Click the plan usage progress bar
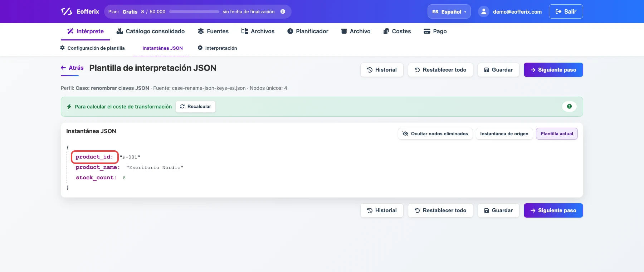The height and width of the screenshot is (272, 644). coord(194,12)
